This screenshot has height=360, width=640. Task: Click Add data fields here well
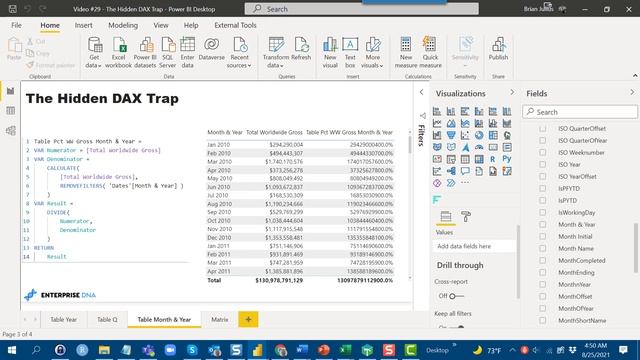[x=474, y=246]
